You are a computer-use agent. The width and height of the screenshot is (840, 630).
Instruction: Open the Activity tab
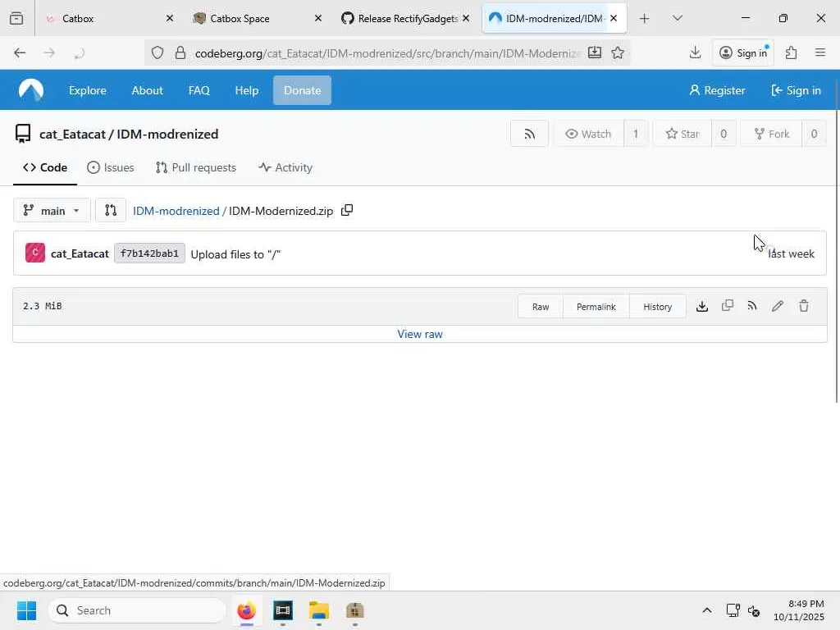285,167
